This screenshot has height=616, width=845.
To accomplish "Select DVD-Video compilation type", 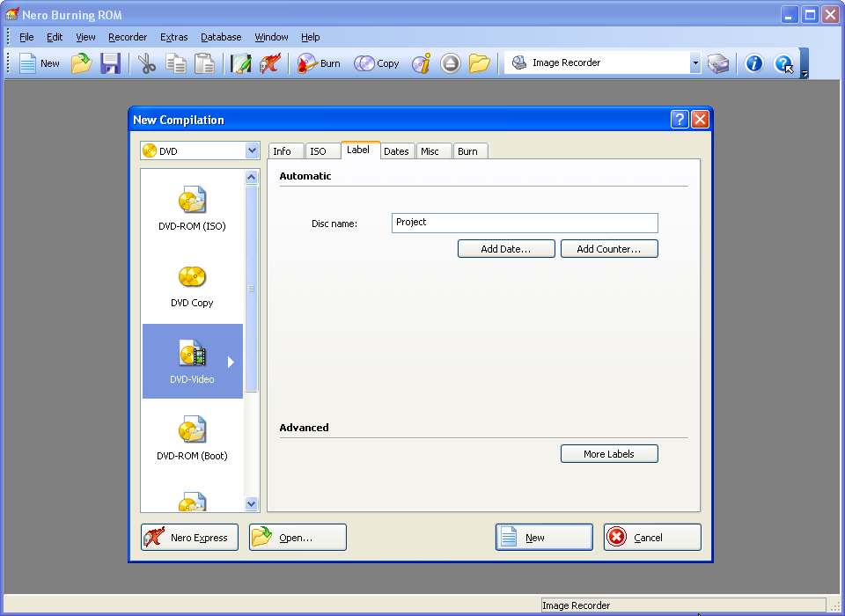I will (x=192, y=362).
